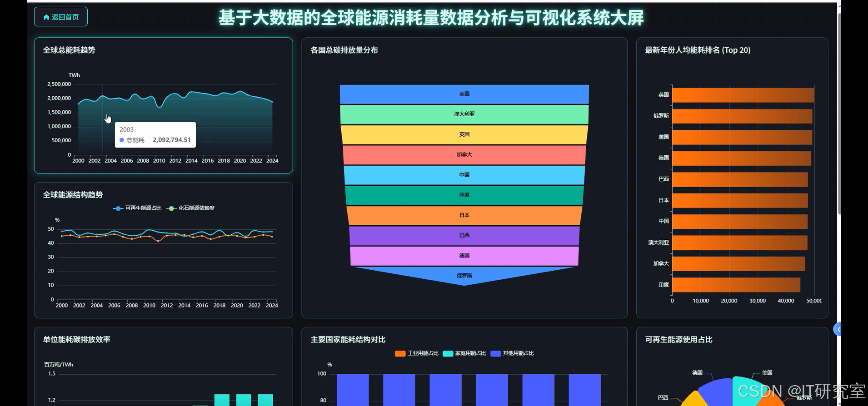Toggle the 其他用能占比 legend item

coord(512,353)
